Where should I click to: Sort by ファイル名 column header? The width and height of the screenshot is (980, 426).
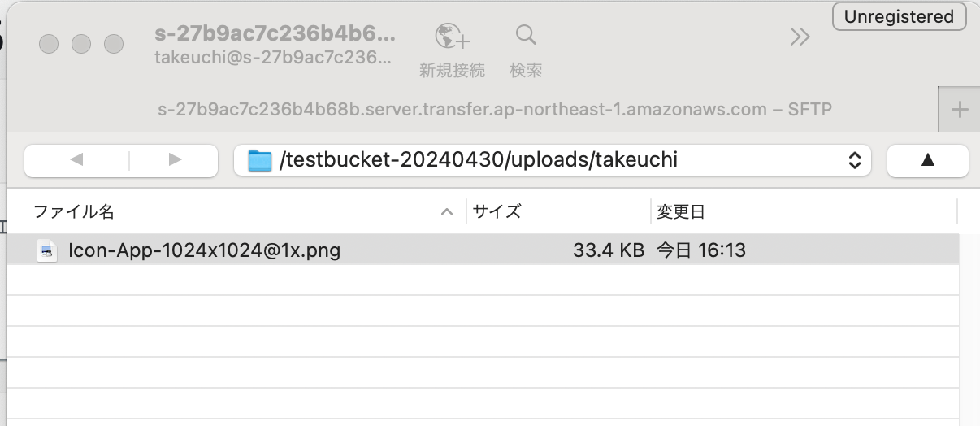click(73, 212)
